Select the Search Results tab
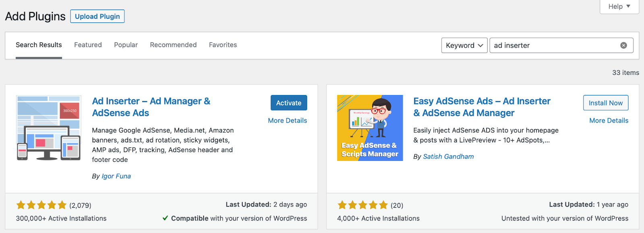644x233 pixels. pyautogui.click(x=39, y=45)
